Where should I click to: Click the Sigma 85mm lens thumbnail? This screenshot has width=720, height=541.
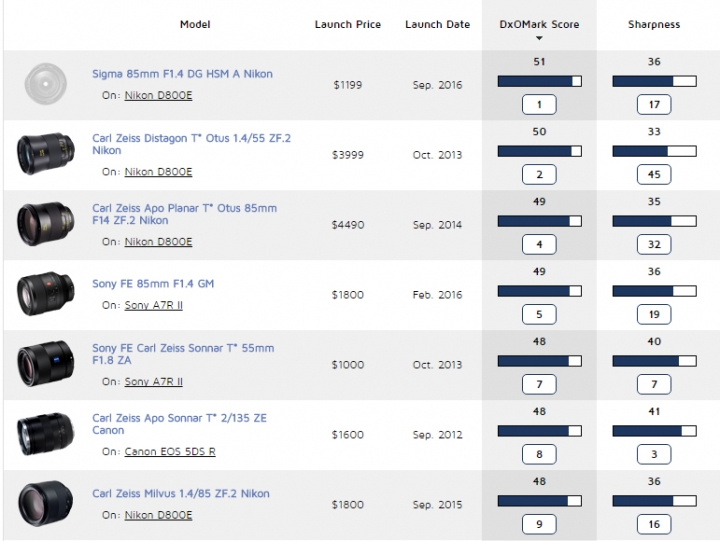(45, 85)
